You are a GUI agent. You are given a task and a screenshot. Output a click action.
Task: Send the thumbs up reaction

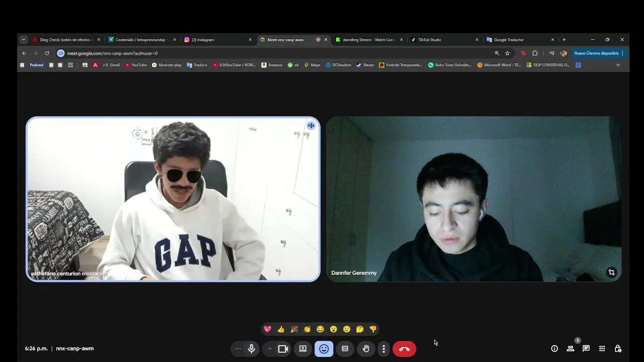click(281, 329)
